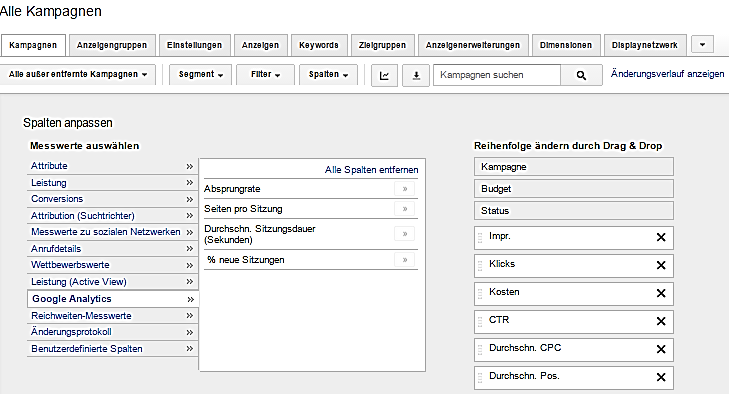Click the fixed Budget column box
Viewport: 729px width, 394px height.
coord(574,189)
